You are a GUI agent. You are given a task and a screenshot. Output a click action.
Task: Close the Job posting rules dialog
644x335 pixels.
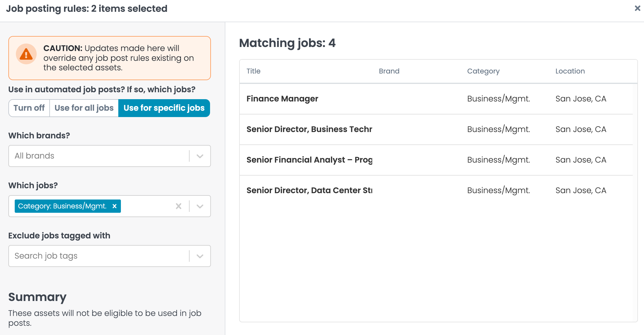tap(637, 8)
